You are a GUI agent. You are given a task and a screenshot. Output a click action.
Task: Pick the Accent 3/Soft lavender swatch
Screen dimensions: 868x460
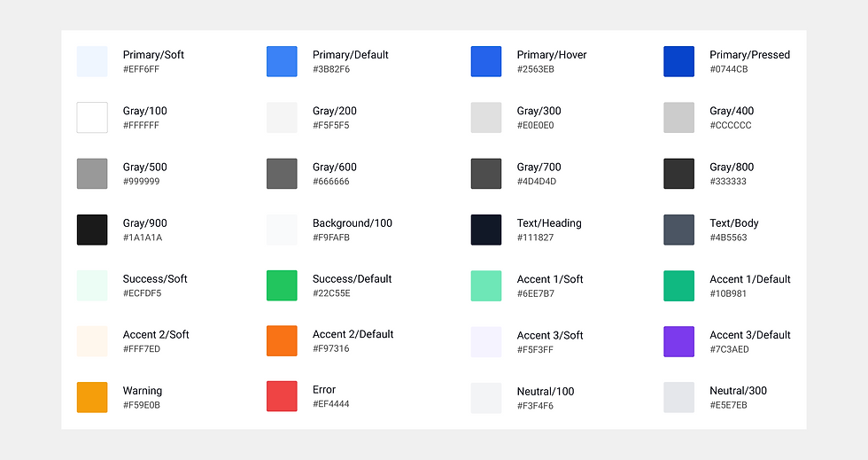[486, 342]
